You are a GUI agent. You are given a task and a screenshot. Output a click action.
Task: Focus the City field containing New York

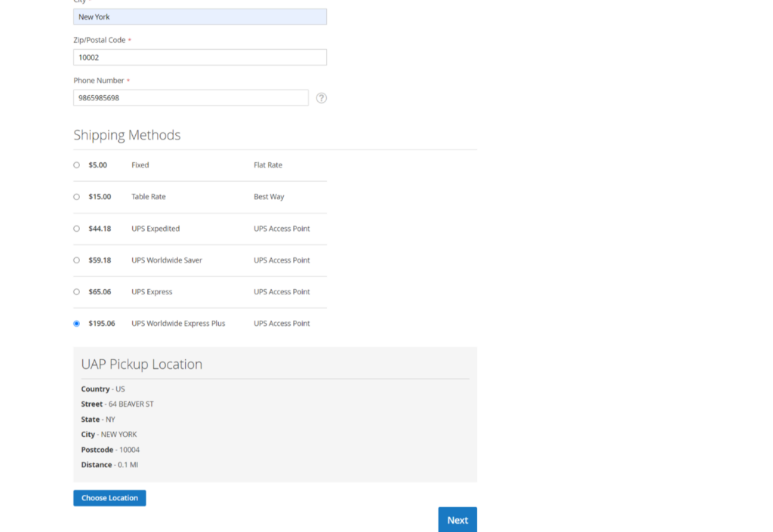(x=199, y=17)
